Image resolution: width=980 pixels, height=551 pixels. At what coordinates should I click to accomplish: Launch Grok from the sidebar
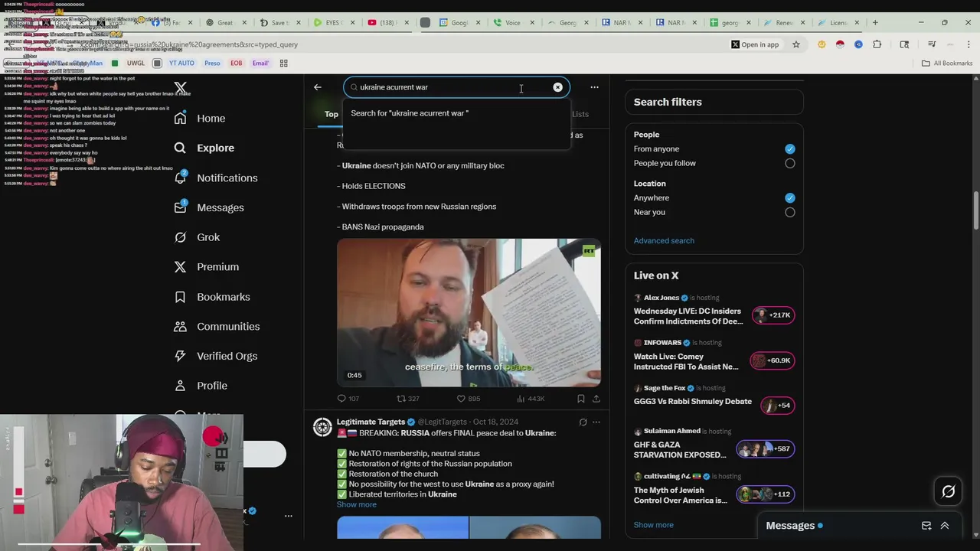197,237
